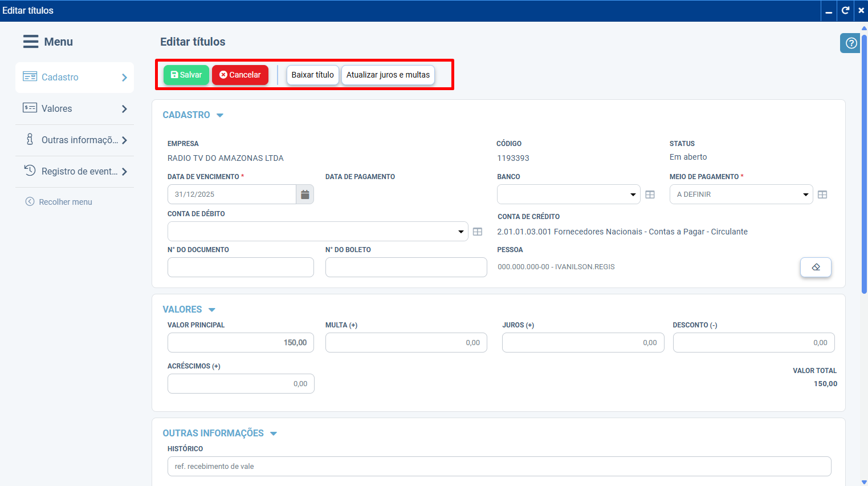Viewport: 868px width, 486px height.
Task: Expand the Registro de eventos sidebar chevron
Action: tap(124, 172)
